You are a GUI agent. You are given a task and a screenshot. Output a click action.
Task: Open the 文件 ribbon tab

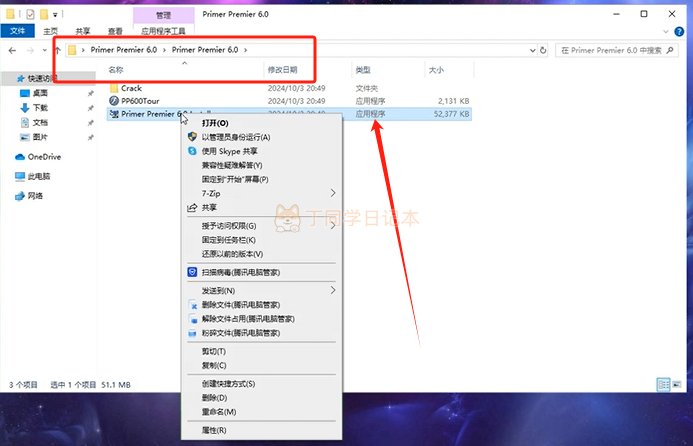pos(18,31)
